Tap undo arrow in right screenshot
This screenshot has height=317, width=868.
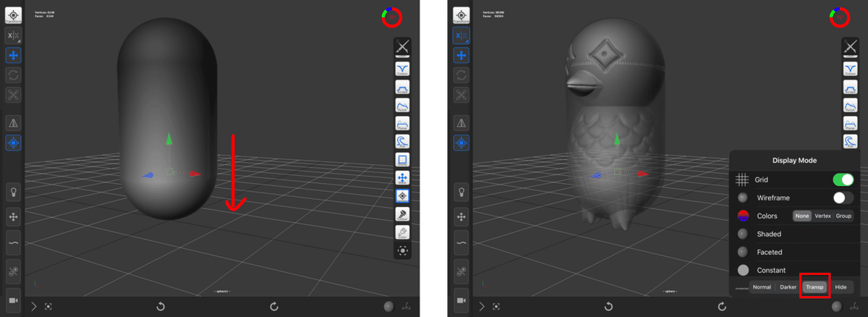(608, 307)
